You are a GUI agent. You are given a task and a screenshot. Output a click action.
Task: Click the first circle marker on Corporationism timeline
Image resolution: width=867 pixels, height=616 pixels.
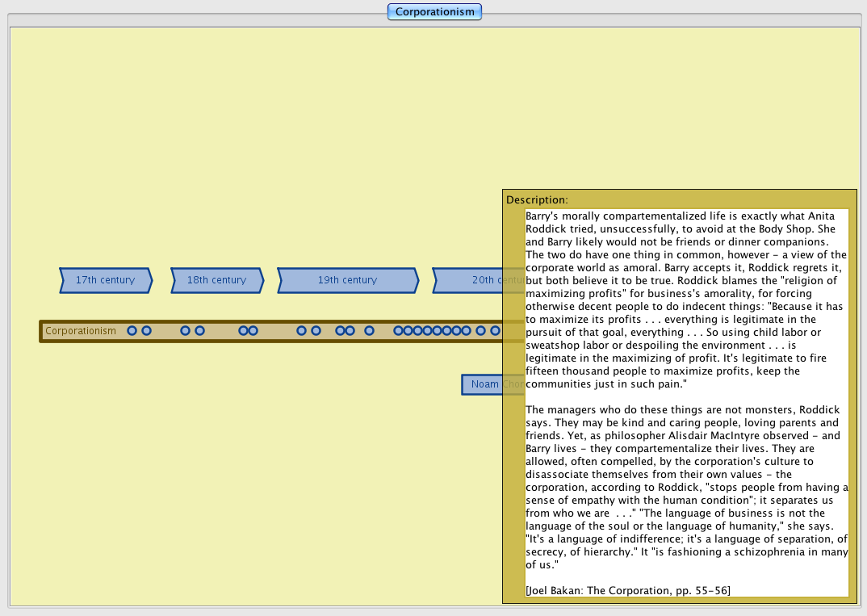pos(132,331)
